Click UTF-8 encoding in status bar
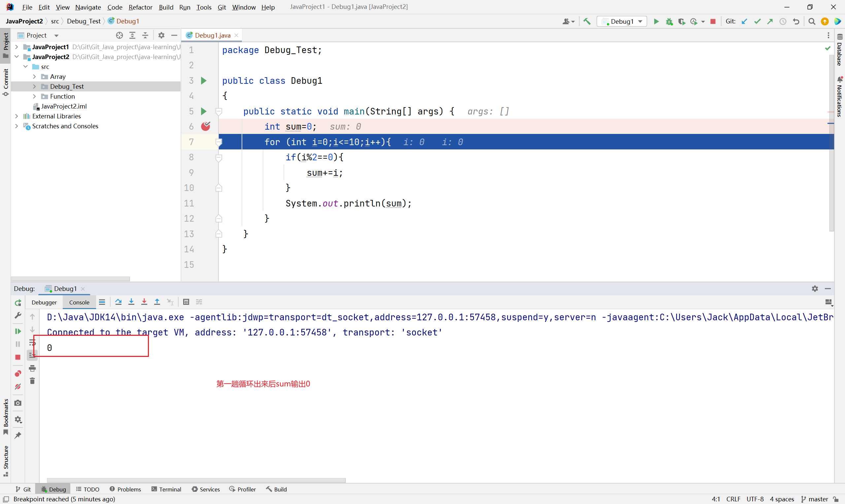This screenshot has height=504, width=845. (755, 499)
